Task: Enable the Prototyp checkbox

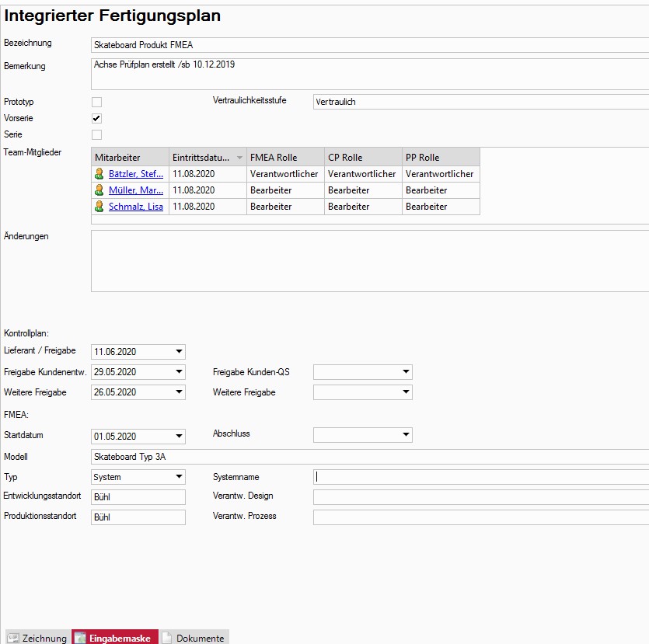Action: (96, 103)
